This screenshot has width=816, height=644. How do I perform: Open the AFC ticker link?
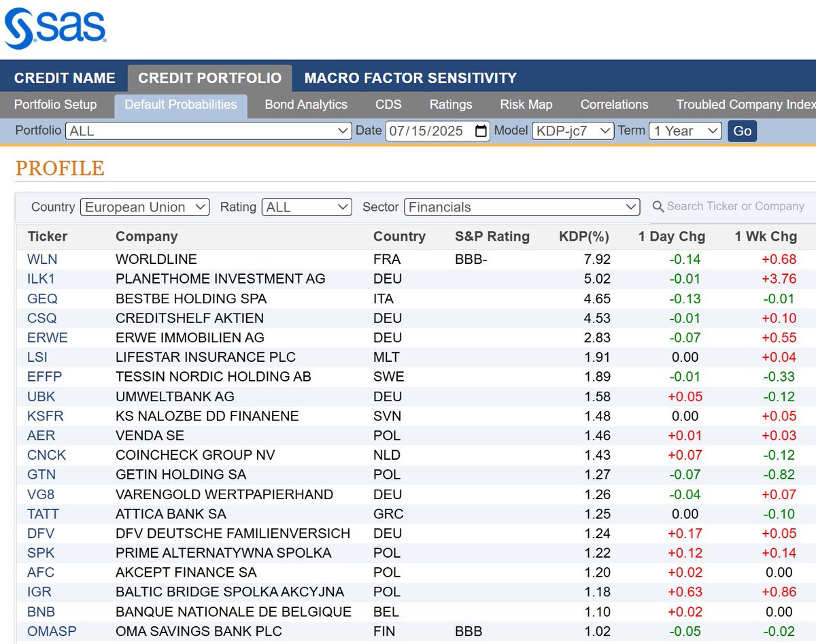pos(41,573)
